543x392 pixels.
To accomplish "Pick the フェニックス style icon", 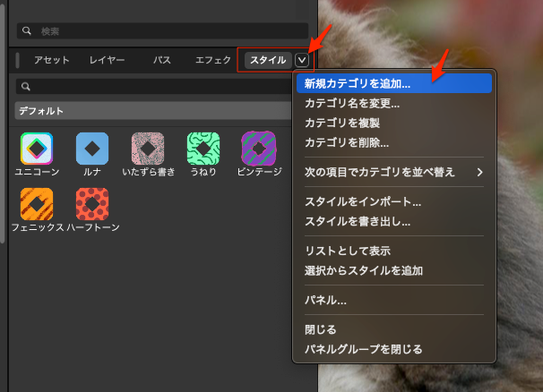I will 37,203.
